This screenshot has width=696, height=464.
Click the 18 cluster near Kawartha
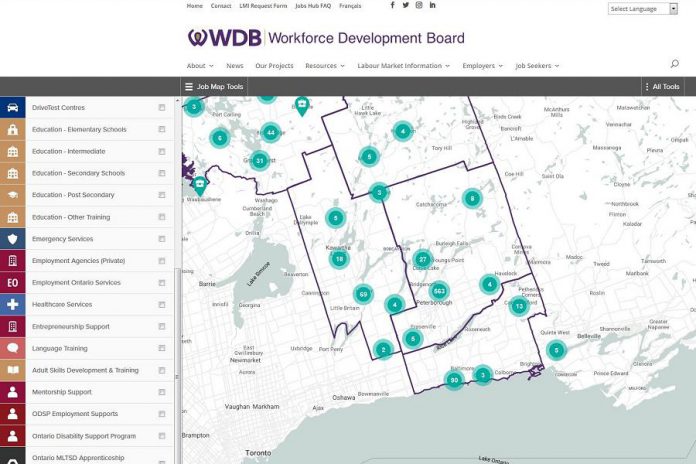[339, 259]
